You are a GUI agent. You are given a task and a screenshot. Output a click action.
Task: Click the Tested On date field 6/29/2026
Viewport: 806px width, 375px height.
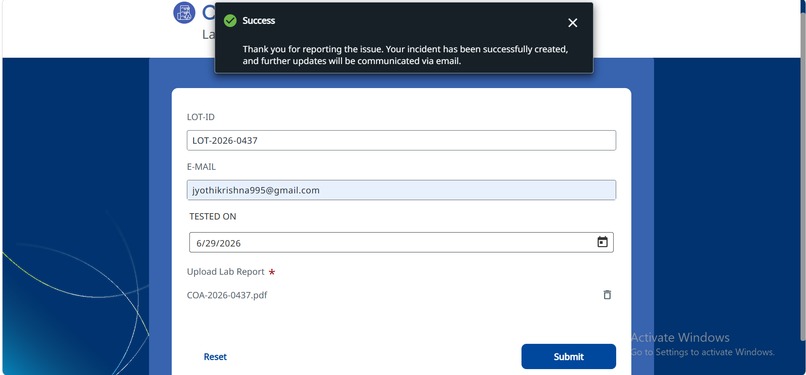[x=401, y=242]
